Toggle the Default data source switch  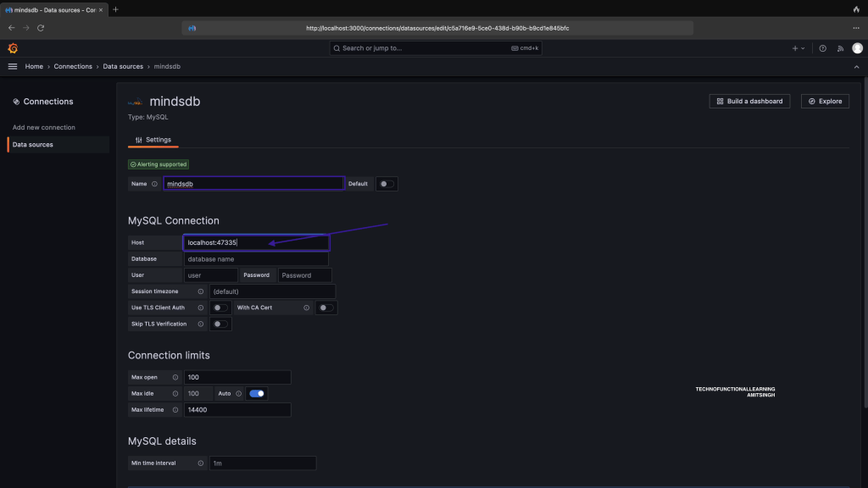click(x=387, y=184)
